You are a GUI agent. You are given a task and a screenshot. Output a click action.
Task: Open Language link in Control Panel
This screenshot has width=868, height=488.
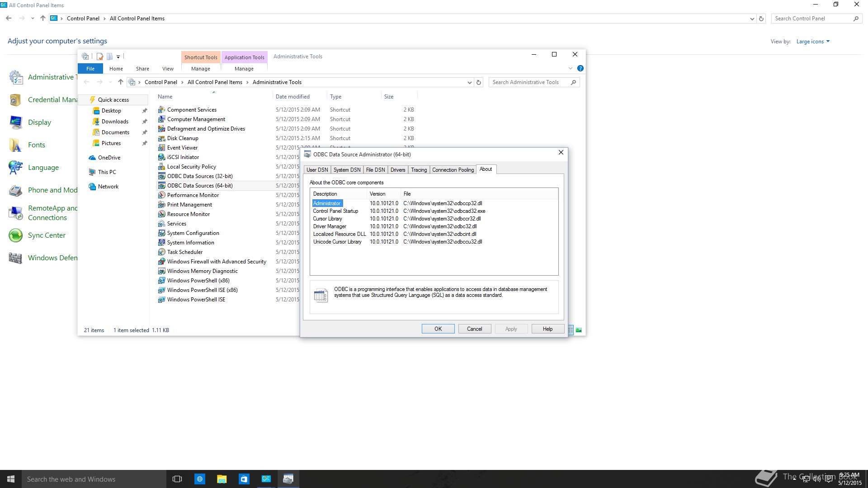(43, 168)
